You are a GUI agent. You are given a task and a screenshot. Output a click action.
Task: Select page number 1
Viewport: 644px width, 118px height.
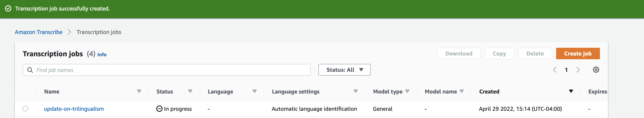(x=566, y=70)
